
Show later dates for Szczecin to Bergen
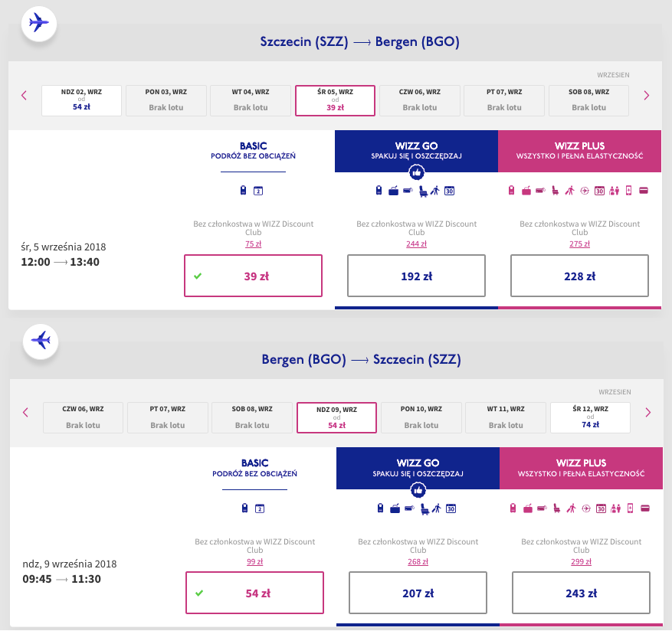[646, 96]
